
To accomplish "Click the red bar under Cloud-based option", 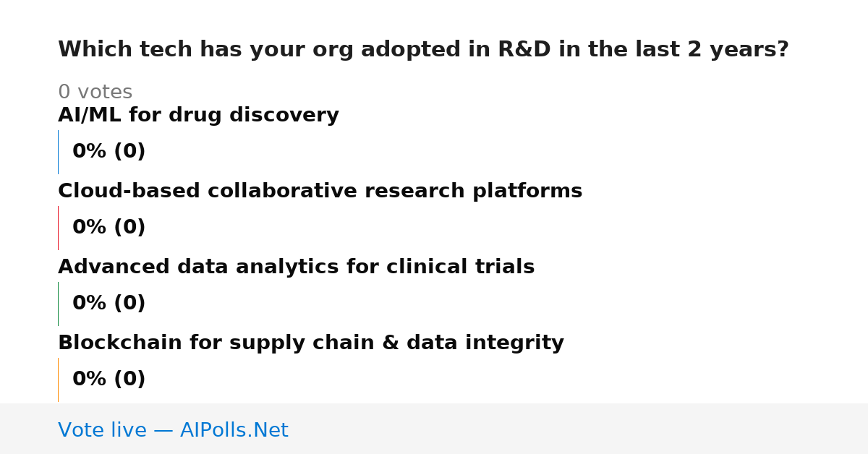I will (x=58, y=228).
